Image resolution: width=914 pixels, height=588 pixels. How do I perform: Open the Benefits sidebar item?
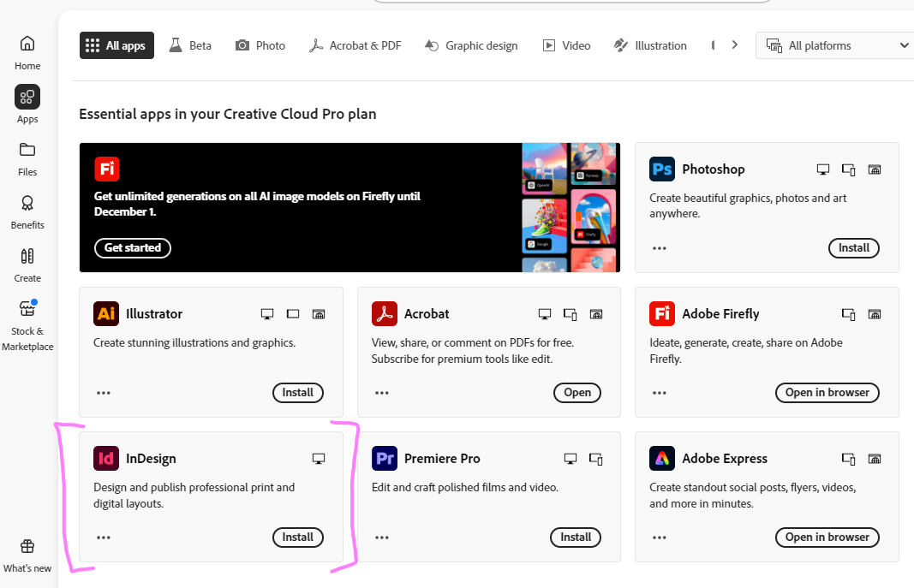27,212
